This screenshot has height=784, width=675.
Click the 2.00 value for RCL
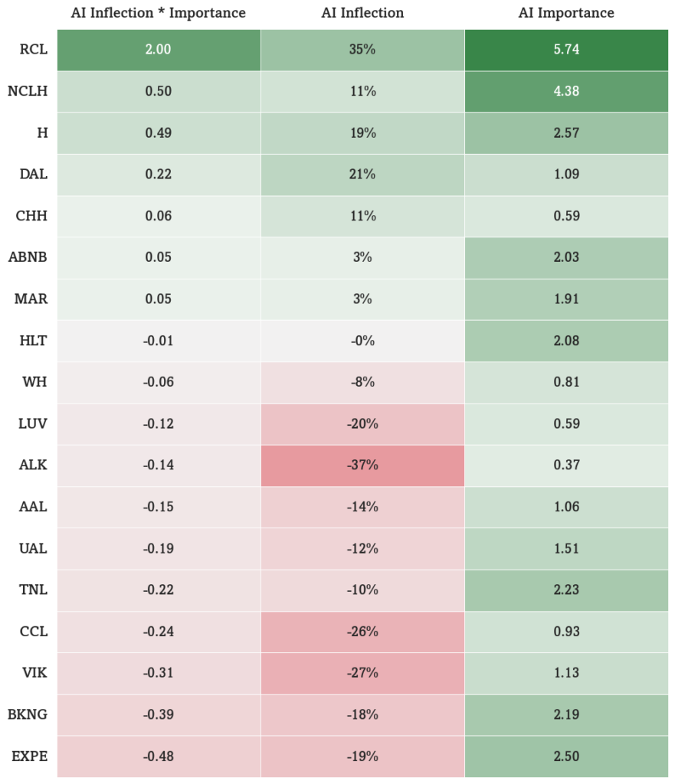click(x=158, y=50)
